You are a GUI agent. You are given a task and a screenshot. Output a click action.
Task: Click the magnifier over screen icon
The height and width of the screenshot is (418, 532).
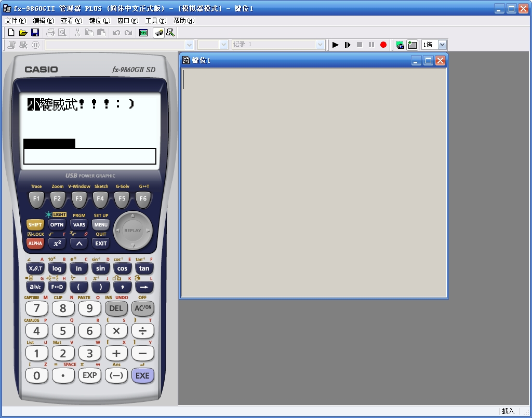[170, 33]
